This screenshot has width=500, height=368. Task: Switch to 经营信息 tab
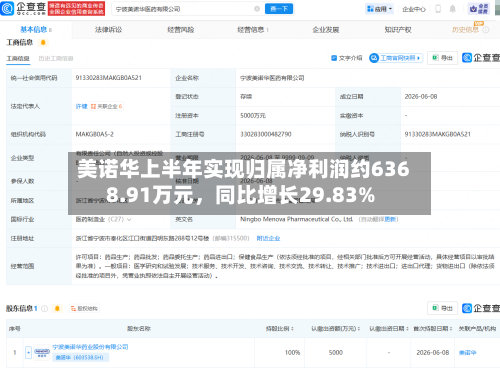click(x=253, y=30)
